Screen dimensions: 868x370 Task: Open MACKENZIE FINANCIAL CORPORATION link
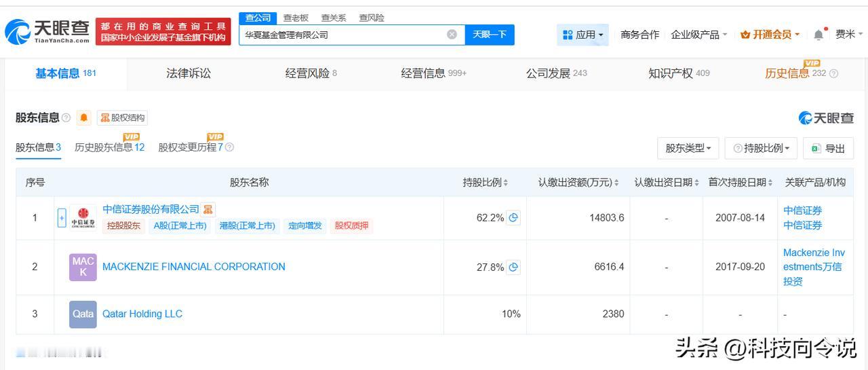[194, 267]
